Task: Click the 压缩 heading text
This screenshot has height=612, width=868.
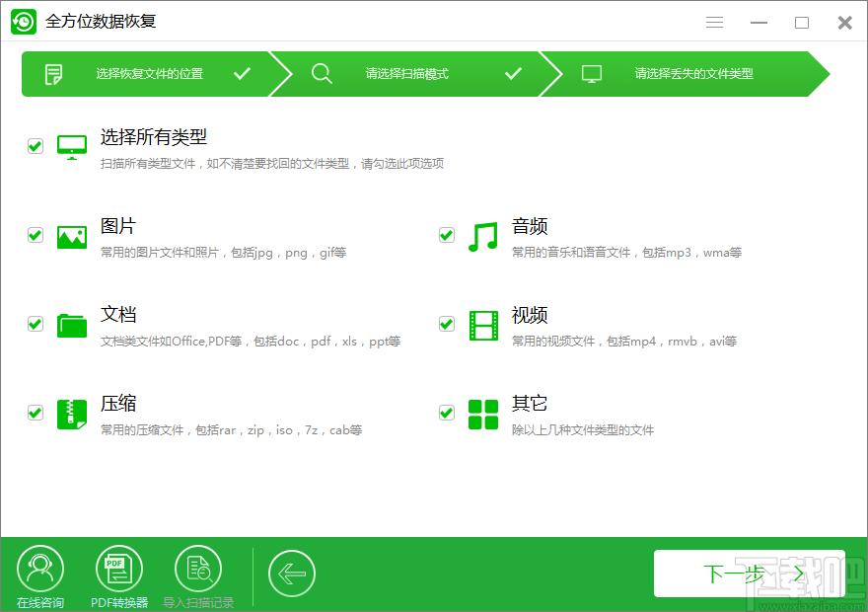Action: pos(118,403)
